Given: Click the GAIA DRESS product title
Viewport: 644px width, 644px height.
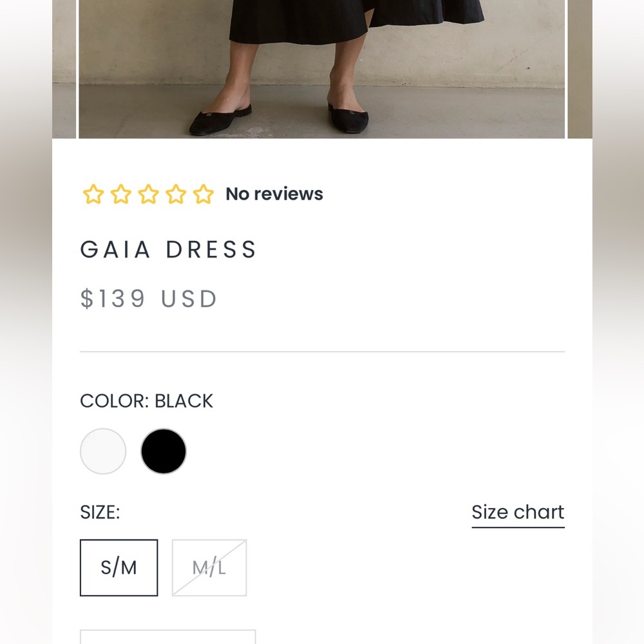Looking at the screenshot, I should tap(168, 249).
